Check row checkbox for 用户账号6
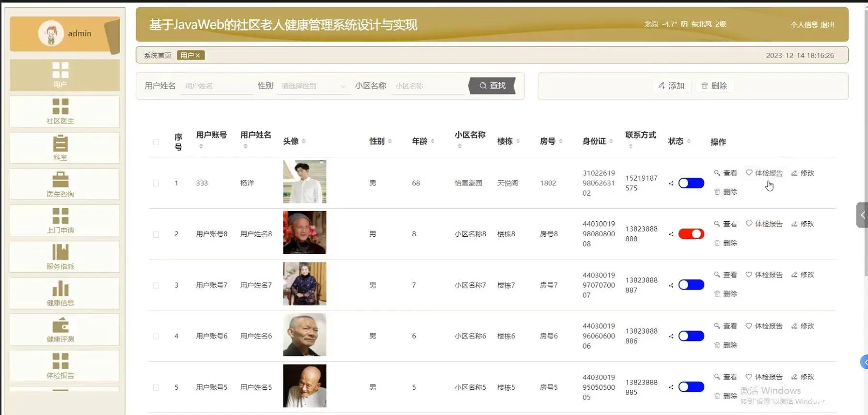Viewport: 868px width, 415px height. [x=156, y=337]
